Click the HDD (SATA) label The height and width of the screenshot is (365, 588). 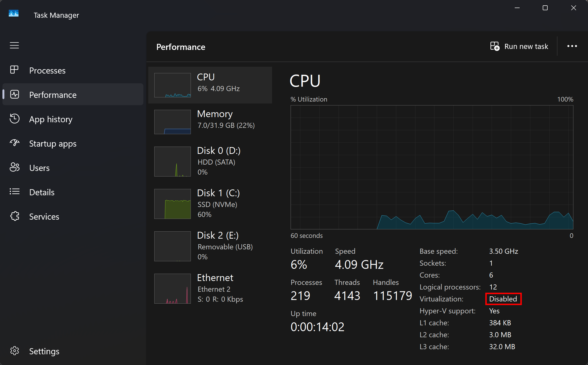216,162
